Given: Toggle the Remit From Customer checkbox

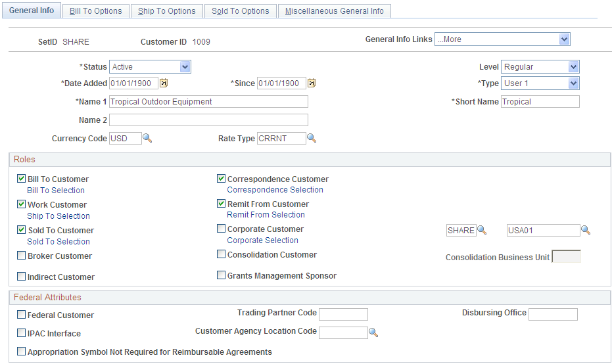Looking at the screenshot, I should tap(222, 204).
